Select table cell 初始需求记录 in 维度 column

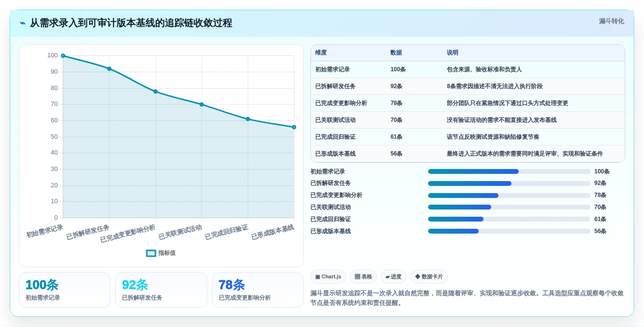click(x=349, y=69)
